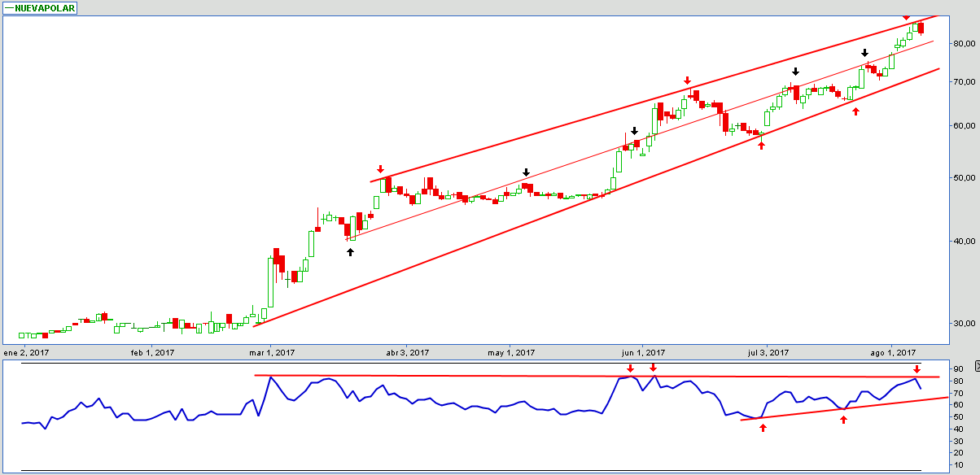Click the 20 level on indicator scale
The height and width of the screenshot is (475, 980).
[x=958, y=453]
